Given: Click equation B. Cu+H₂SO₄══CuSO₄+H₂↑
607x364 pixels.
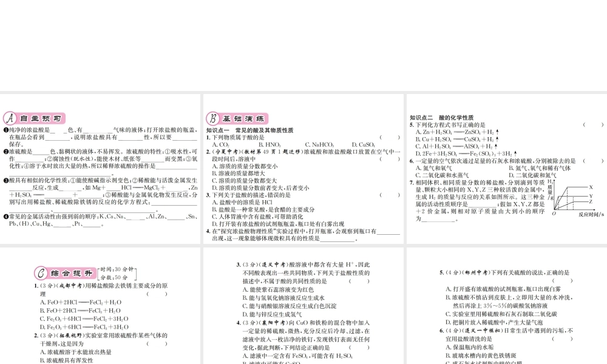Looking at the screenshot, I should pyautogui.click(x=457, y=140).
